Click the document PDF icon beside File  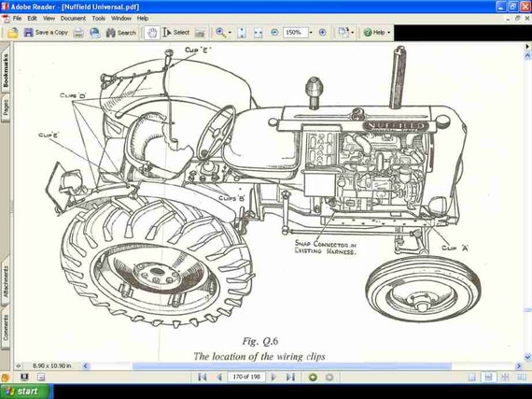tap(6, 19)
